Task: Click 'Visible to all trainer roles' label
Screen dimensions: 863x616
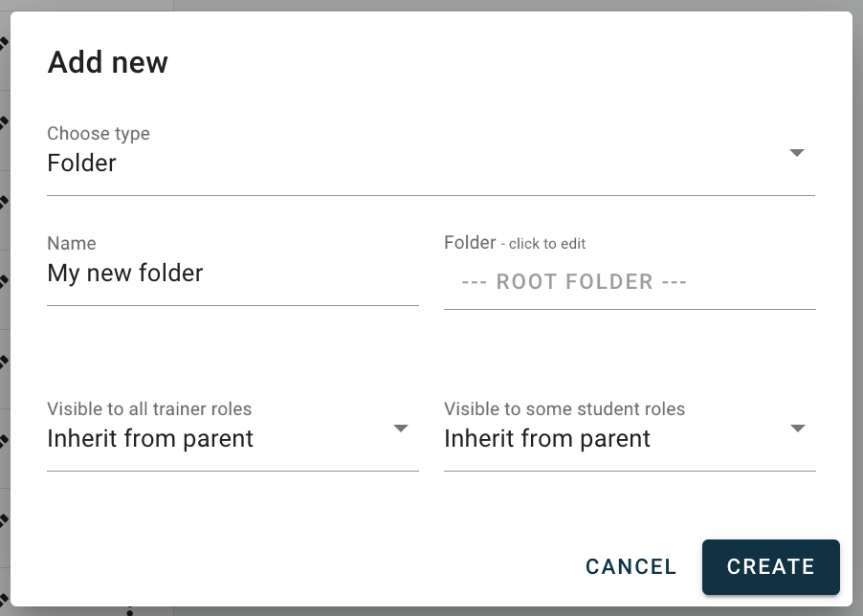Action: [149, 409]
